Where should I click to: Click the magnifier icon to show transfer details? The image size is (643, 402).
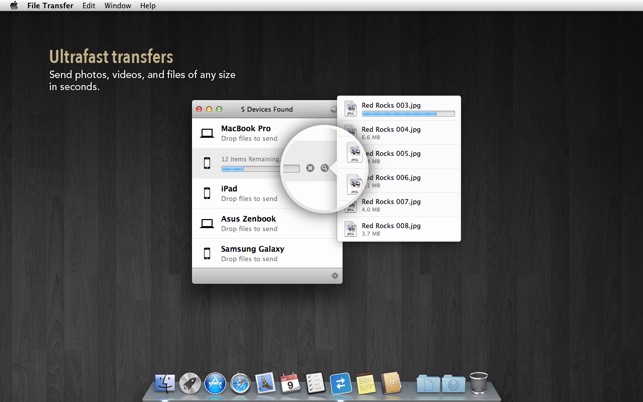click(324, 168)
